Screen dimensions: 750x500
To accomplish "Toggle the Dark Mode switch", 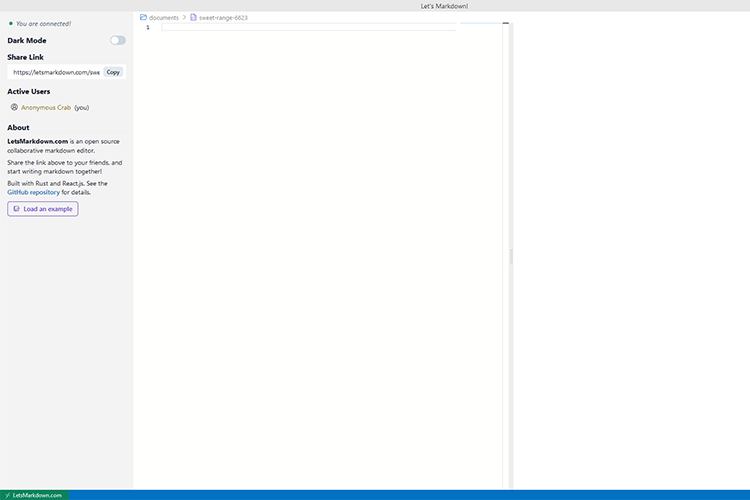I will pyautogui.click(x=118, y=40).
